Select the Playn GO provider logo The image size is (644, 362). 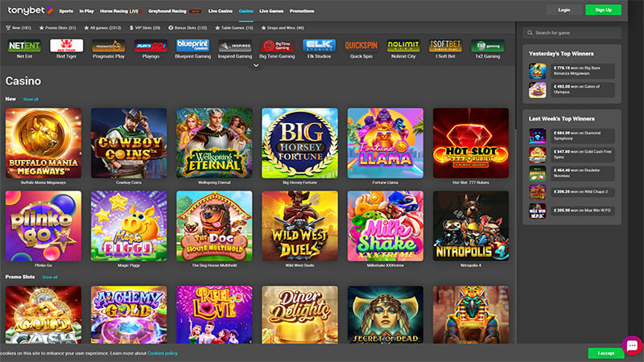151,46
